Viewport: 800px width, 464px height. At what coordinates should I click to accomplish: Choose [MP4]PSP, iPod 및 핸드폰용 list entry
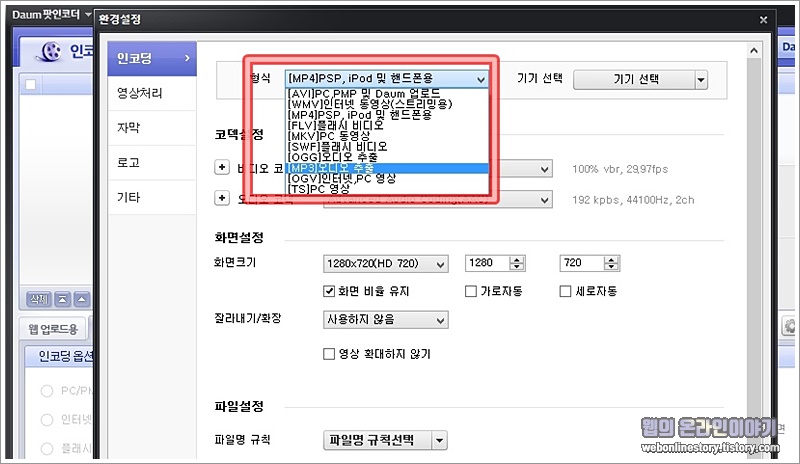(386, 115)
